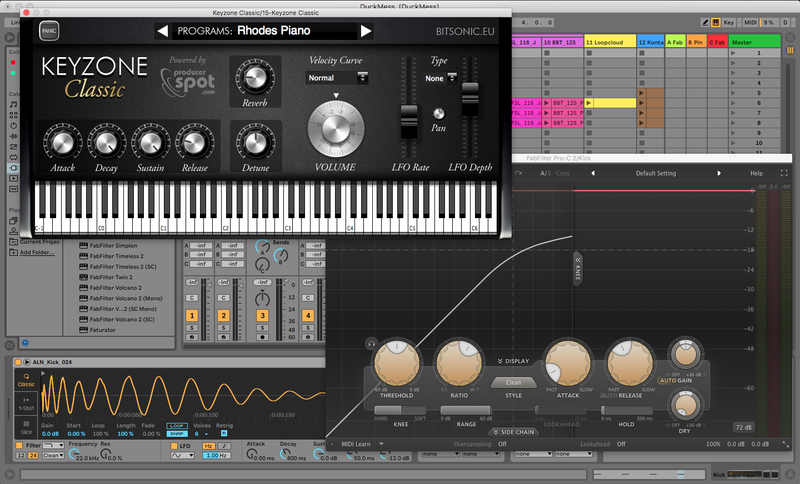Image resolution: width=800 pixels, height=484 pixels.
Task: Click Lookahead Off value in Pro-C 2
Action: 621,444
